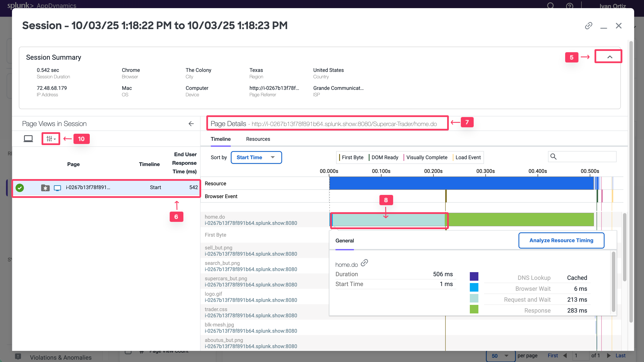Switch to the Resources tab

pos(258,139)
